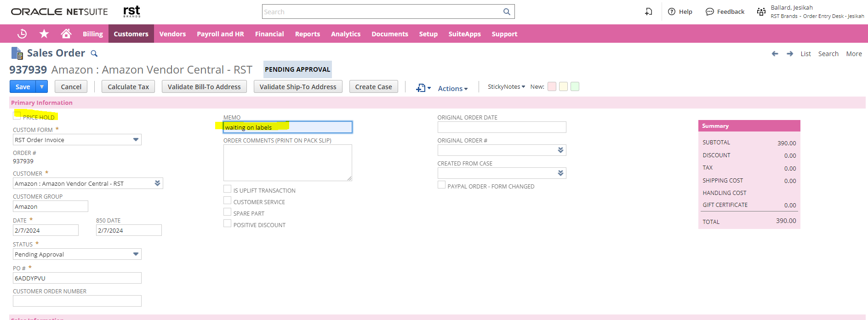Check PayPal Order - Form Changed checkbox
The width and height of the screenshot is (868, 320).
441,185
